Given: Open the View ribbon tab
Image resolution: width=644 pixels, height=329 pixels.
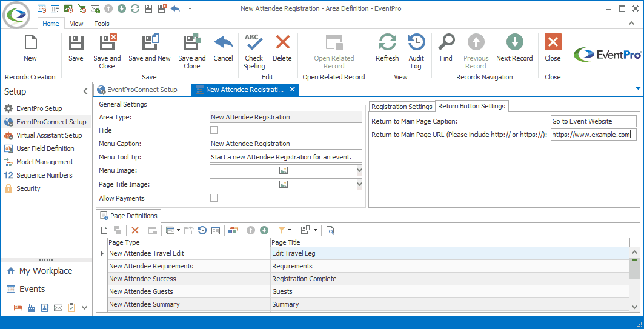Looking at the screenshot, I should tap(76, 24).
